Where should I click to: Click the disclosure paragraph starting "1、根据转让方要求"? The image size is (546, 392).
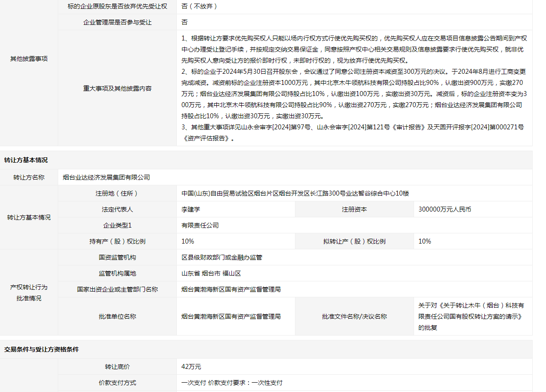pyautogui.click(x=355, y=49)
